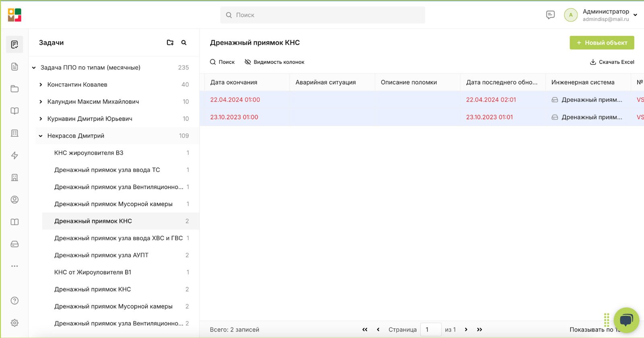The image size is (644, 338).
Task: Click row with date 23.10.2023 01:00
Action: tap(422, 117)
